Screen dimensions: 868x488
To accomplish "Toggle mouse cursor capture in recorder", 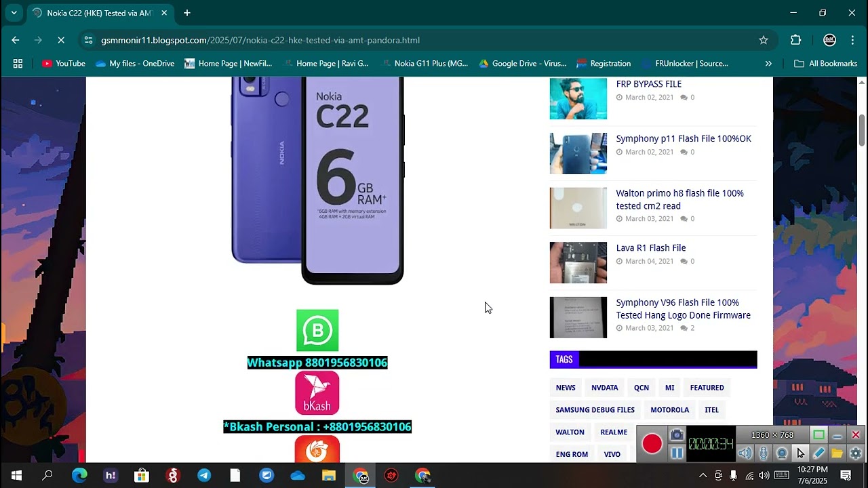I will click(800, 453).
